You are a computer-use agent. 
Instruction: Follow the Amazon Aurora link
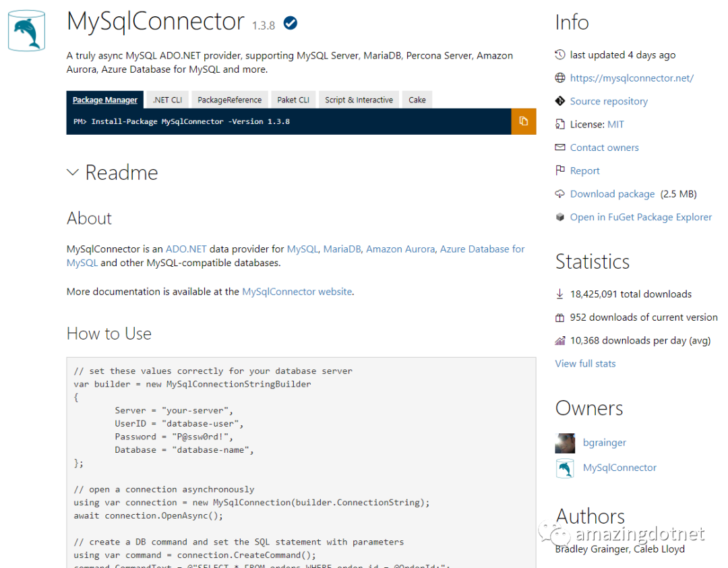tap(400, 249)
